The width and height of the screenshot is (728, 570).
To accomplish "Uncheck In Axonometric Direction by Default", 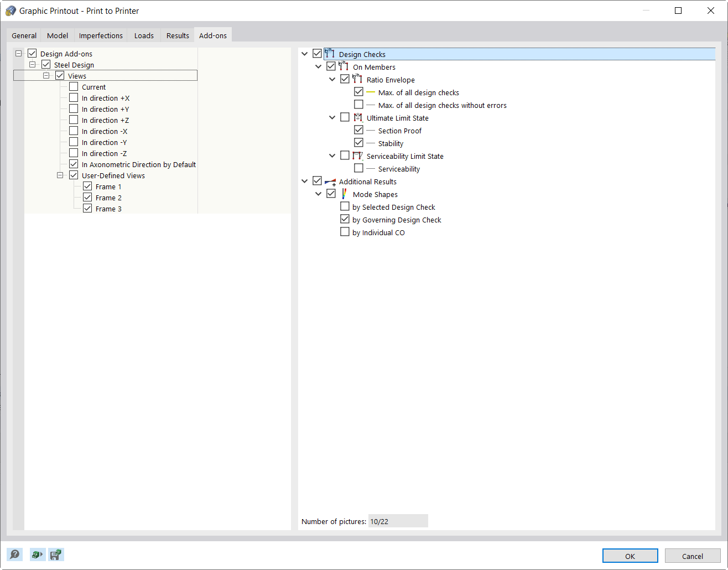I will click(x=74, y=164).
